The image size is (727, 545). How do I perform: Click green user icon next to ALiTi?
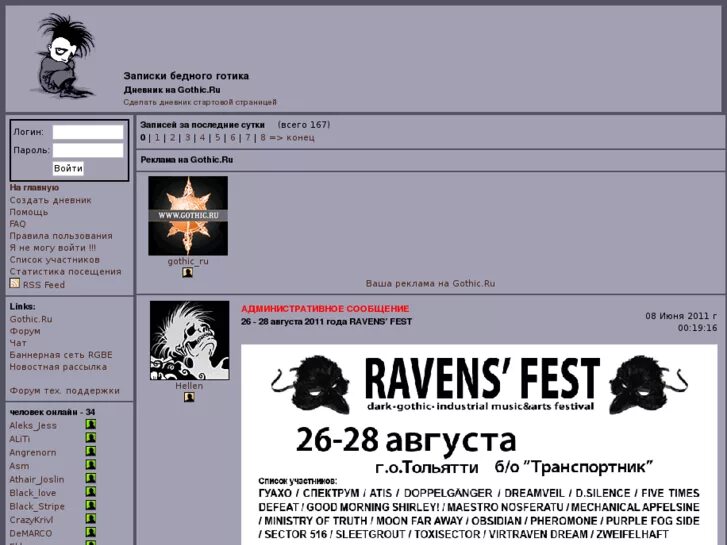(x=91, y=438)
